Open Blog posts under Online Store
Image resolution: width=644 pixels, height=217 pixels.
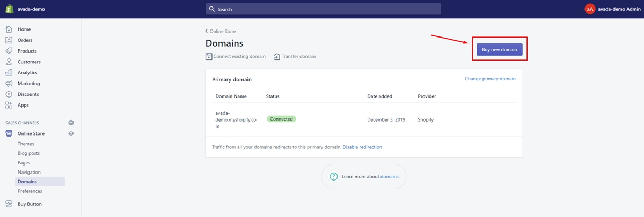[28, 153]
